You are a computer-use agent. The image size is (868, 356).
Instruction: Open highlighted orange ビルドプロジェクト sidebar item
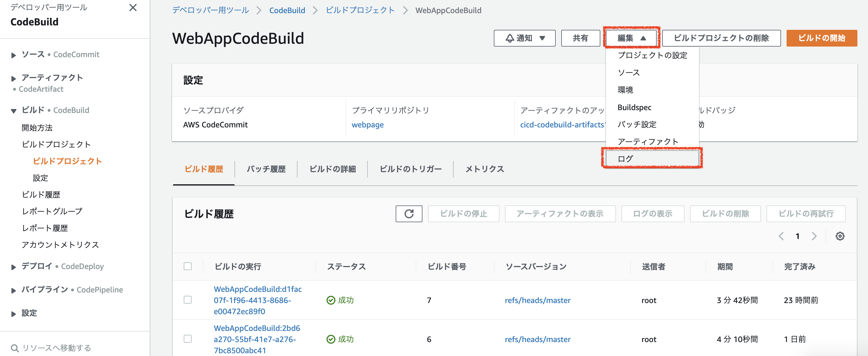pyautogui.click(x=67, y=161)
